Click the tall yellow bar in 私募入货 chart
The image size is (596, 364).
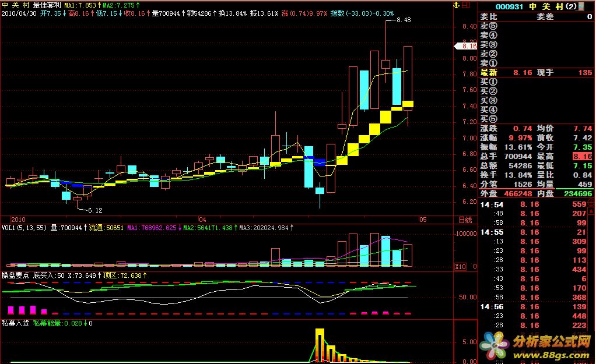(x=319, y=345)
